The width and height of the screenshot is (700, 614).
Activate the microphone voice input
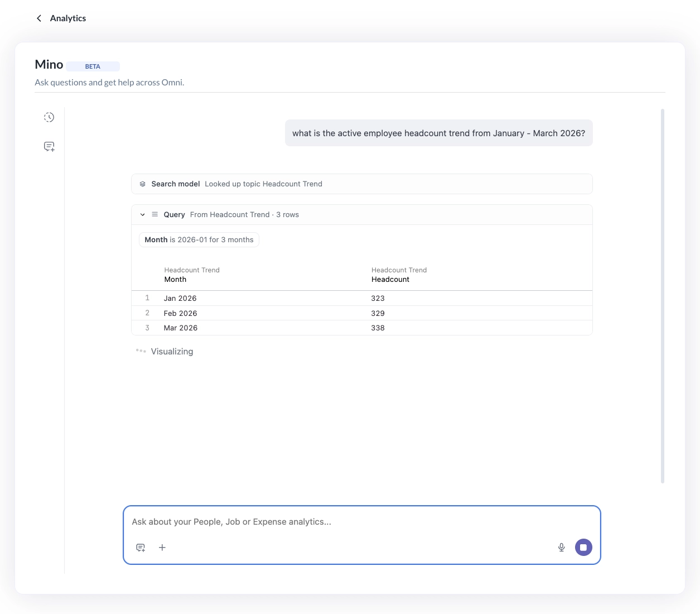[x=562, y=548]
